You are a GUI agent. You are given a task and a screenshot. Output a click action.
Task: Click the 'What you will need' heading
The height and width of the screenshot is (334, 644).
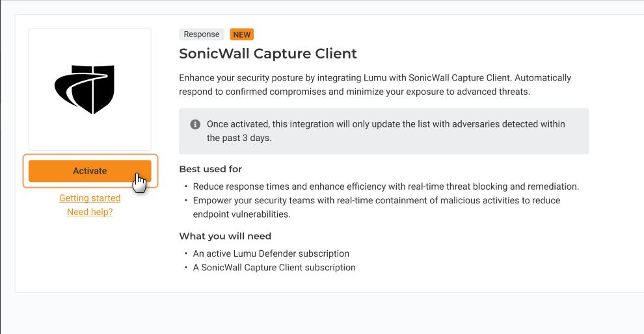click(x=225, y=236)
